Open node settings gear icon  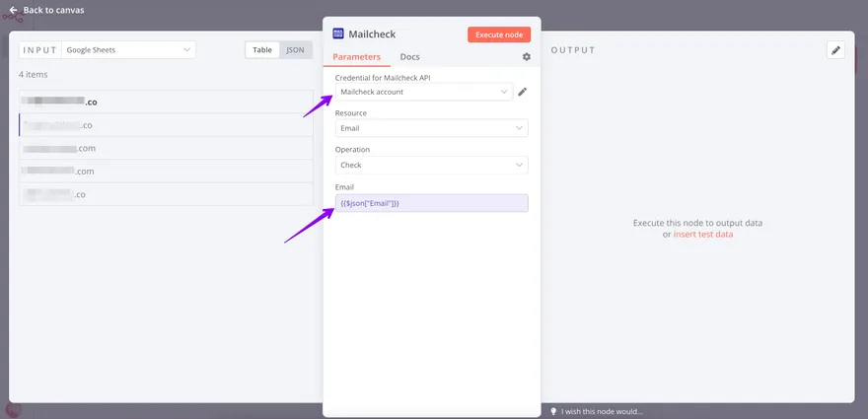527,56
